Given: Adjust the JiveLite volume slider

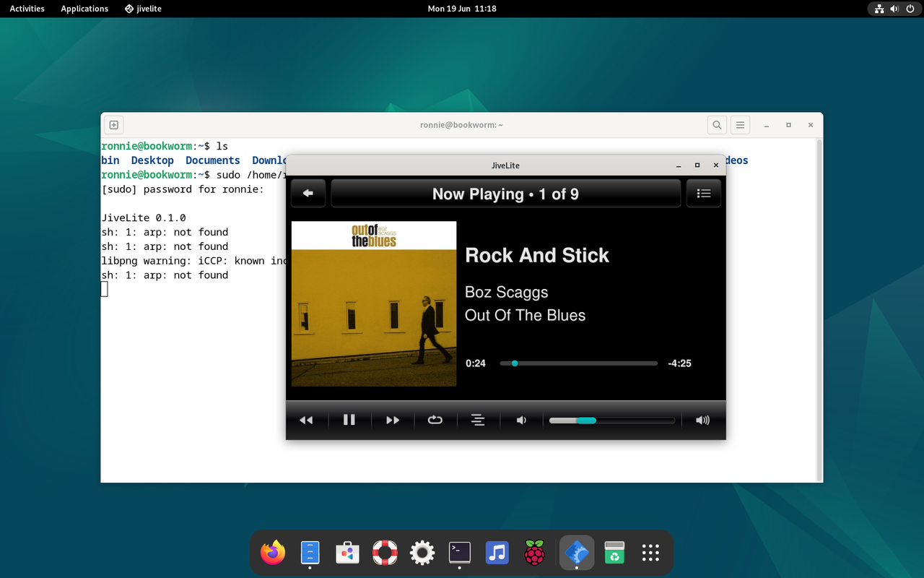Looking at the screenshot, I should (612, 420).
